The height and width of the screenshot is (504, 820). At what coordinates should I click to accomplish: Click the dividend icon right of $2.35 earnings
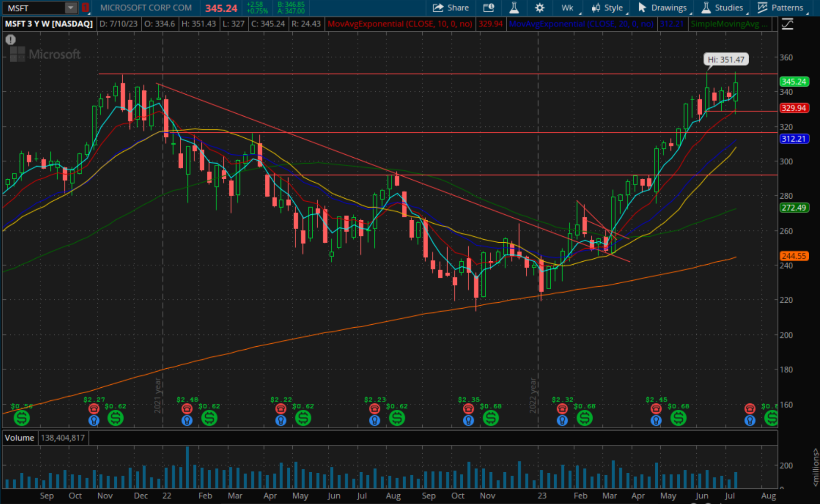[x=491, y=418]
